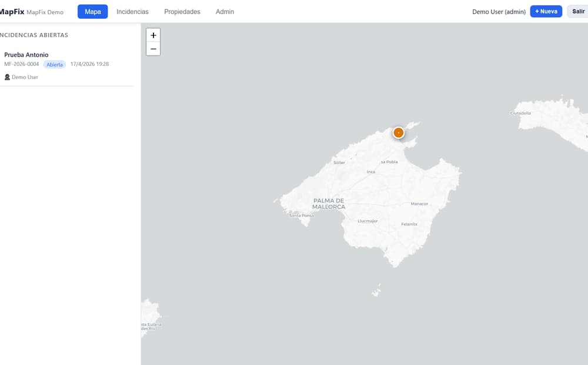Select the orange incident marker on the map
Image resolution: width=588 pixels, height=365 pixels.
pyautogui.click(x=398, y=132)
